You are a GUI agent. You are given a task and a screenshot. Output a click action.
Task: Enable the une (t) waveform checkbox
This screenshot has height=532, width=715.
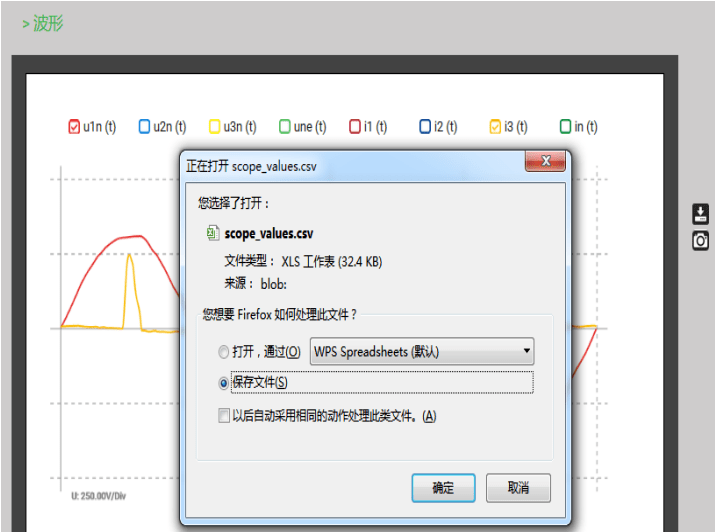click(x=285, y=127)
